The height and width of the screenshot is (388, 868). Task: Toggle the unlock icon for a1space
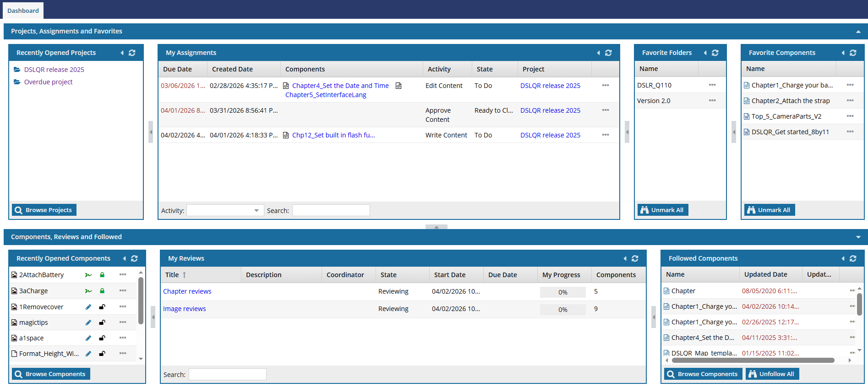102,338
